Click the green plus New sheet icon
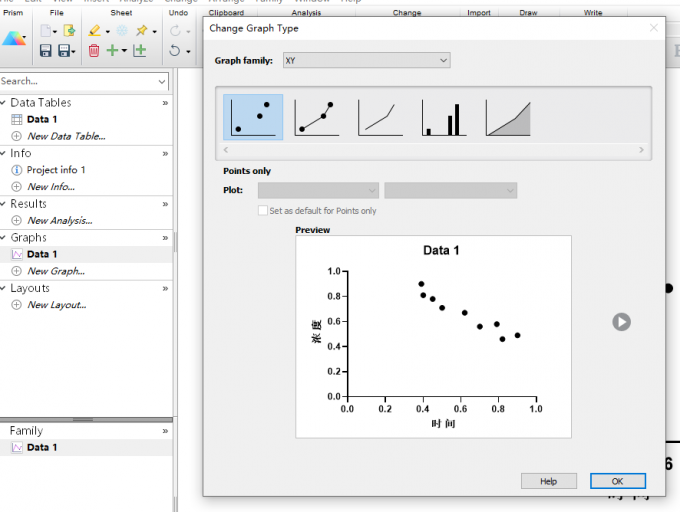The width and height of the screenshot is (680, 512). coord(112,50)
